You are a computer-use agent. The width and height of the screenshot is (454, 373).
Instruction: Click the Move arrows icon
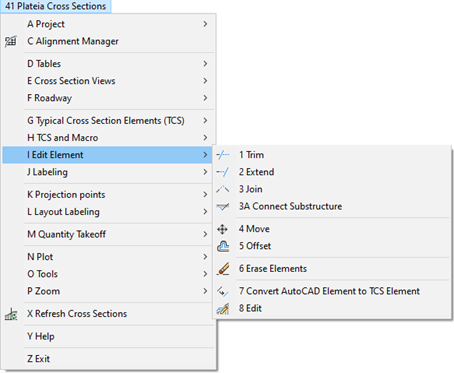coord(223,229)
